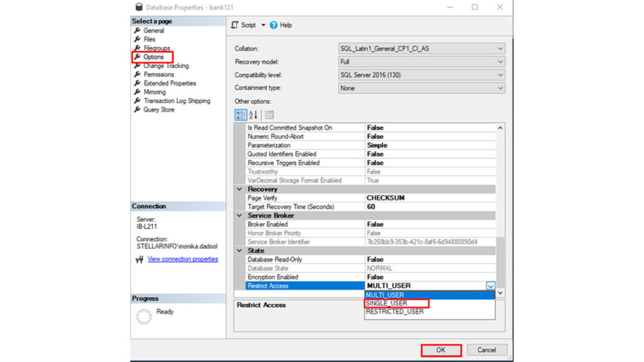Open the Recovery model dropdown

click(x=421, y=62)
